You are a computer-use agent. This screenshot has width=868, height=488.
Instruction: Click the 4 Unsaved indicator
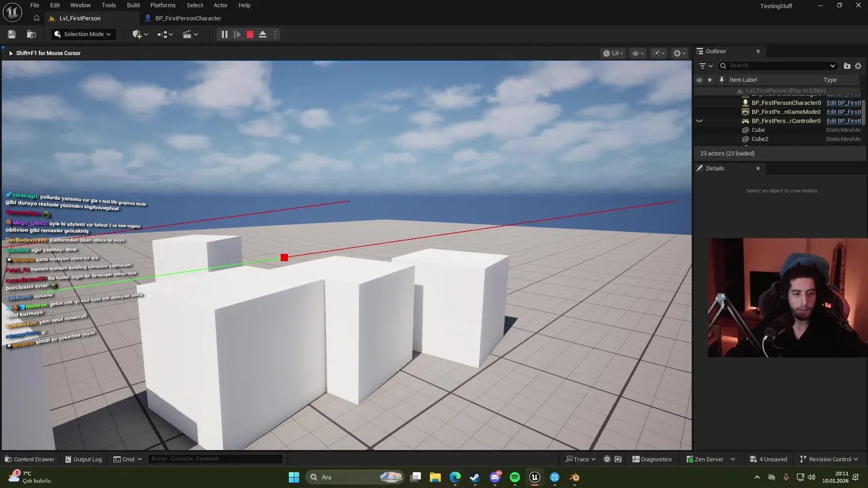pos(768,459)
